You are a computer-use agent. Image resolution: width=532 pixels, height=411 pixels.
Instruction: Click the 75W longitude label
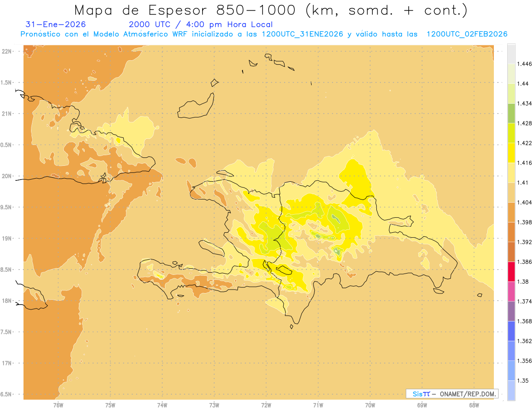[x=110, y=405]
